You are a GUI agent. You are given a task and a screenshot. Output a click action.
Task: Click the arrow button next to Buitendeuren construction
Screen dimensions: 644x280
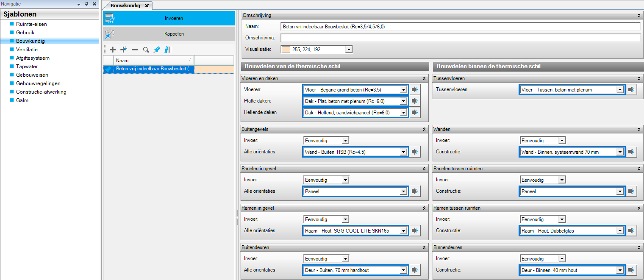pyautogui.click(x=415, y=270)
